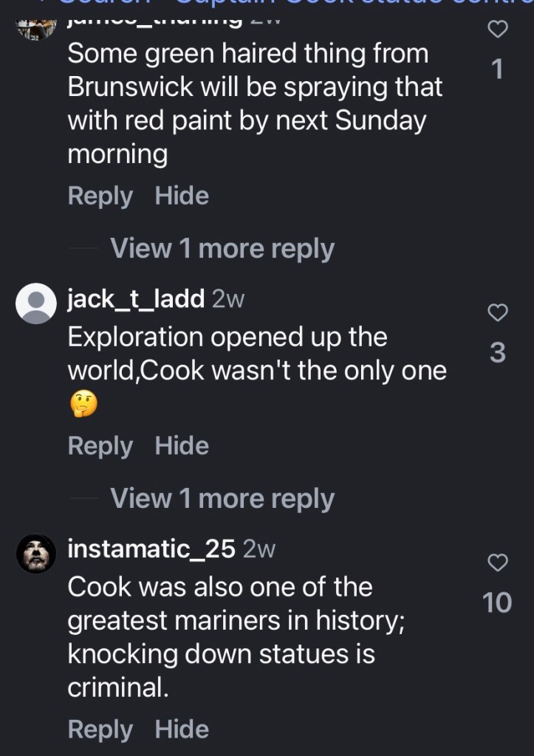
Task: Open the jack_t_ladd username link
Action: (136, 299)
